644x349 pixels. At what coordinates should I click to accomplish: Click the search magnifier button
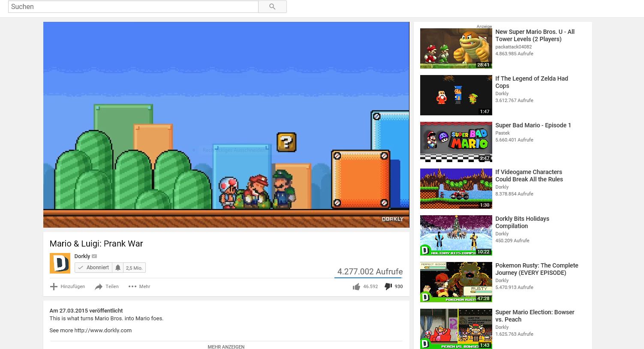pos(272,6)
